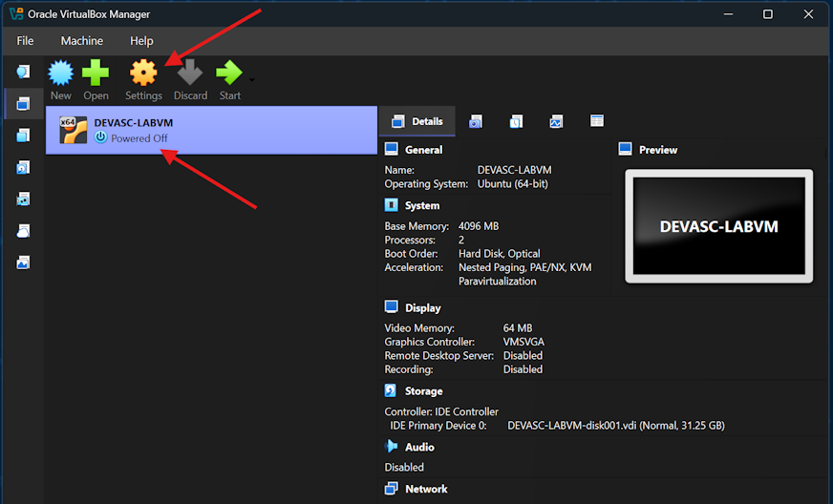Image resolution: width=833 pixels, height=504 pixels.
Task: Switch to the Snapshots tab icon
Action: (x=476, y=121)
